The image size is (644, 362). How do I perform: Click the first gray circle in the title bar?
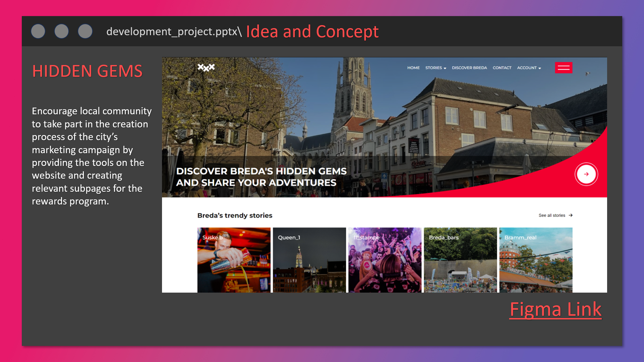(x=38, y=31)
